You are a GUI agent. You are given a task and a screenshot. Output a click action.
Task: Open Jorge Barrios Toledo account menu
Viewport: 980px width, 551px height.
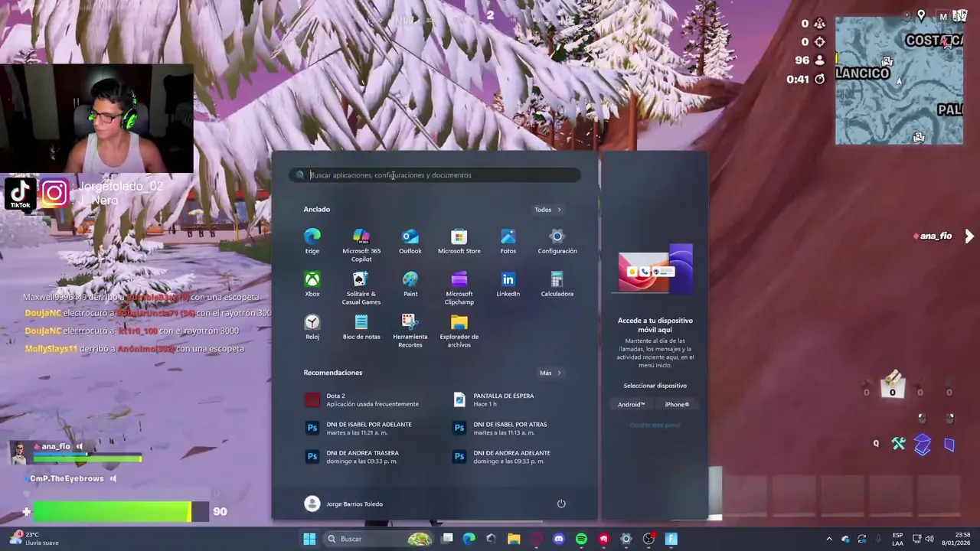[343, 504]
